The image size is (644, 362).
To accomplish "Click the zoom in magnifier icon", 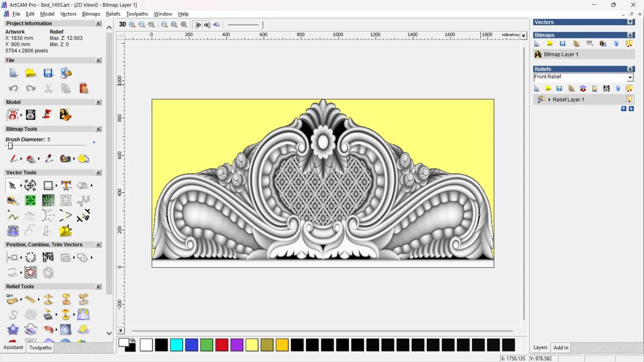I will (132, 24).
